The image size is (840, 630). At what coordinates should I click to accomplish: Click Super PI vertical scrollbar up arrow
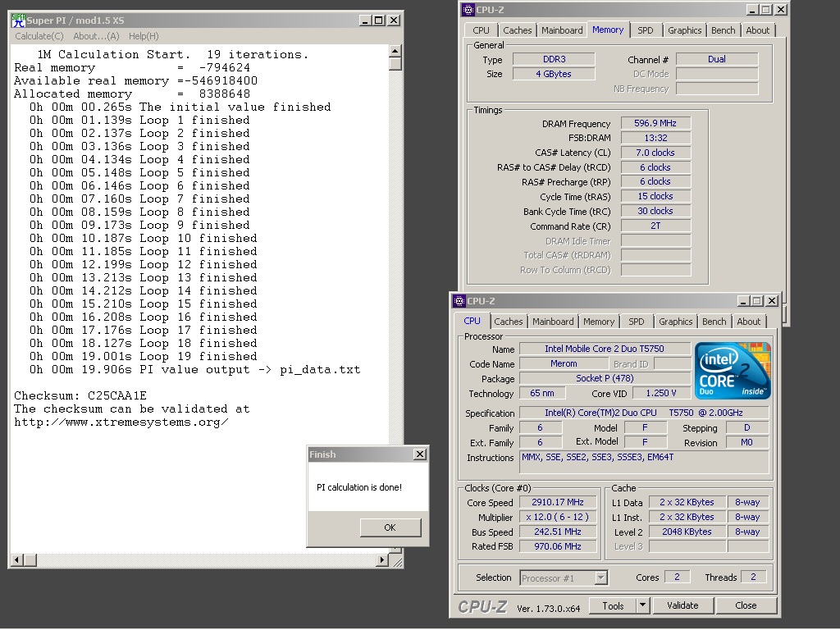[x=395, y=52]
